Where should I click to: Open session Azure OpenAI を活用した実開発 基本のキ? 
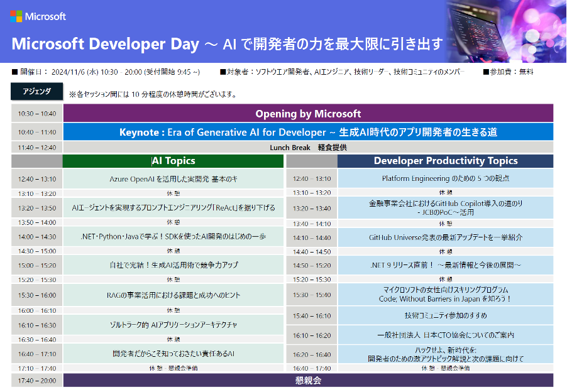pos(173,179)
